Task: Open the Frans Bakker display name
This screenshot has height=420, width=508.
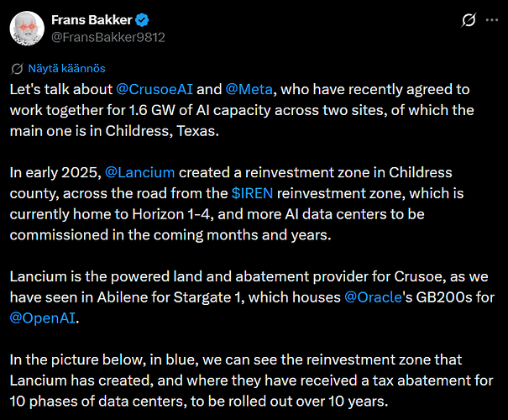Action: [92, 20]
